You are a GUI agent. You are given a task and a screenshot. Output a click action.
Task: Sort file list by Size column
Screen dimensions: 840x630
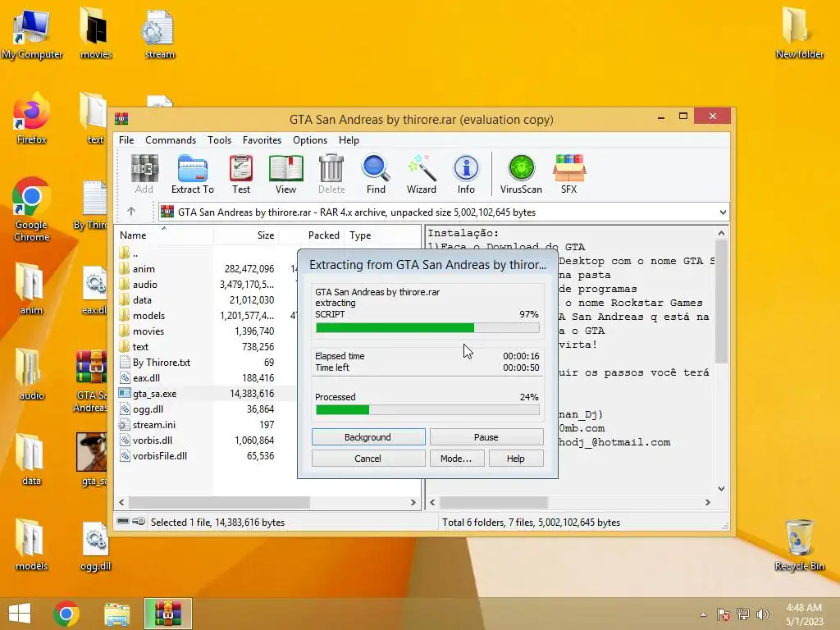click(244, 235)
